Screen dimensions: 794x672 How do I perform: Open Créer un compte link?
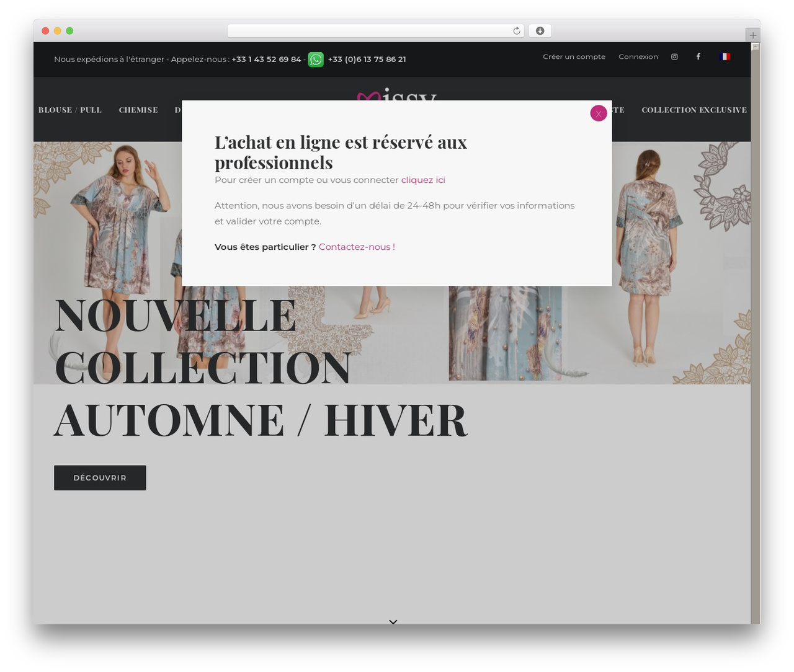coord(574,56)
